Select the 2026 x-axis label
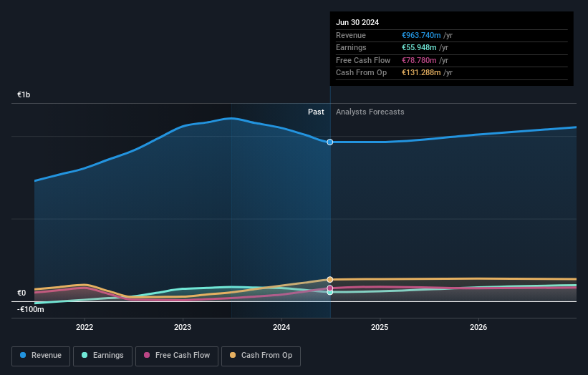 pyautogui.click(x=478, y=327)
